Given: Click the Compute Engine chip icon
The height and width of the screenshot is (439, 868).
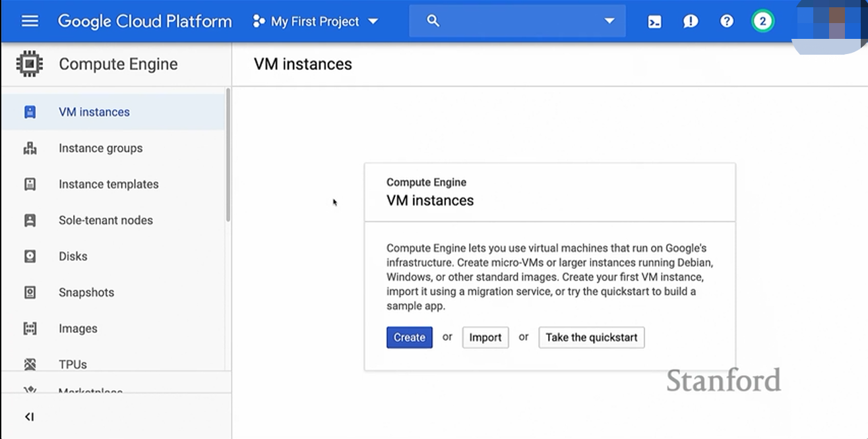Looking at the screenshot, I should (x=30, y=64).
